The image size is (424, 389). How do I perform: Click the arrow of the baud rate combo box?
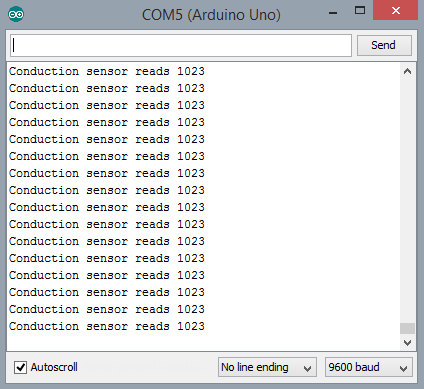point(403,368)
